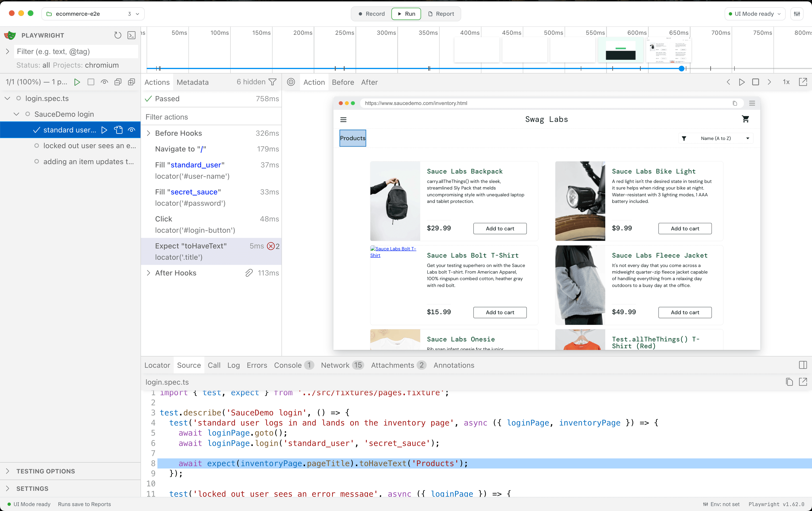The height and width of the screenshot is (511, 812).
Task: Switch to the After snapshot tab
Action: [369, 82]
